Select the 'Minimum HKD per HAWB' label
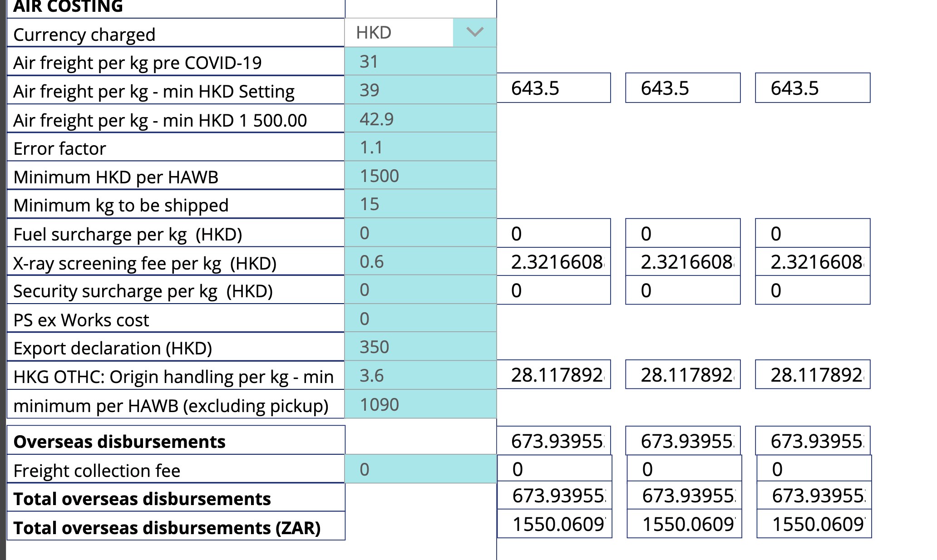 pos(116,177)
